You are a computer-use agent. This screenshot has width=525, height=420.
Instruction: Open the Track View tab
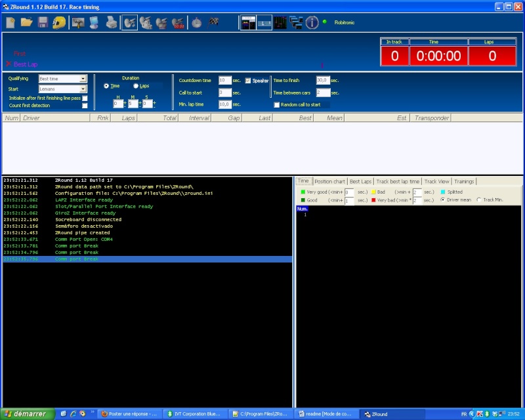coord(436,181)
